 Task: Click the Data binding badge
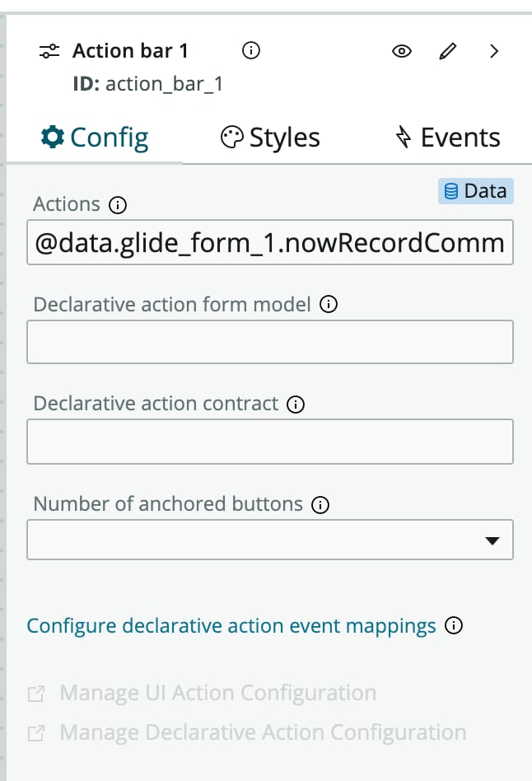pos(476,191)
